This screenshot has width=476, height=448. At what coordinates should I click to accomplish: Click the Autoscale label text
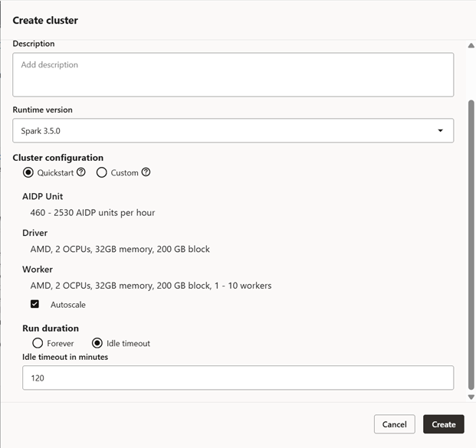[68, 305]
